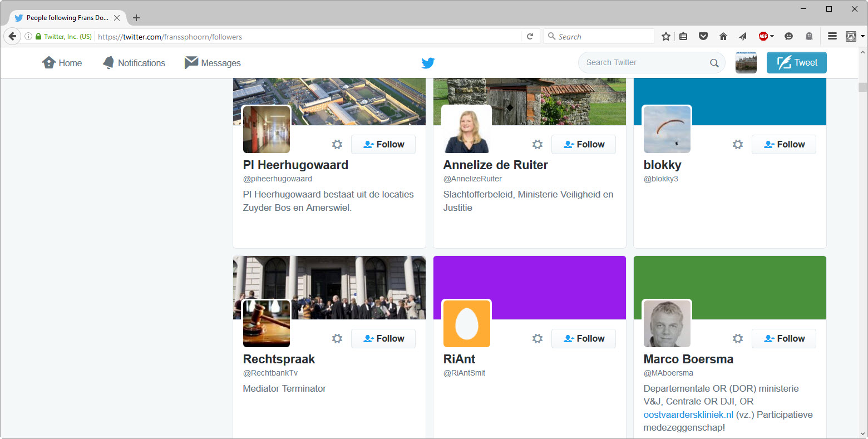Viewport: 868px width, 439px height.
Task: Select the People following Frans Do... tab
Action: pos(67,18)
